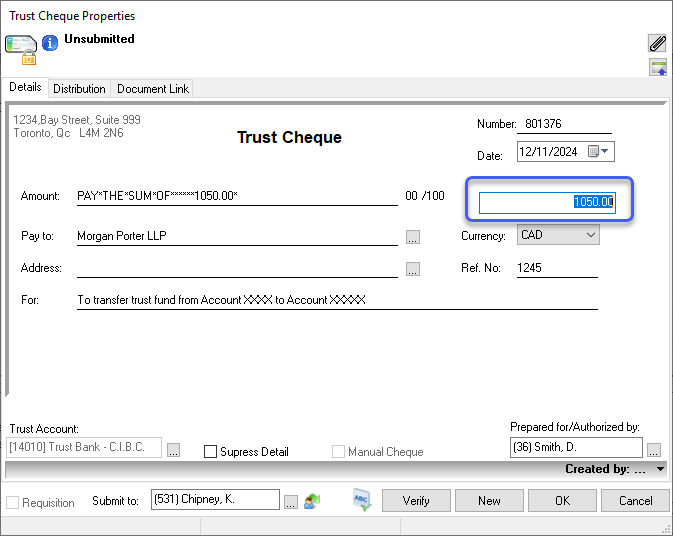The image size is (673, 536).
Task: Switch to the Distribution tab
Action: (x=79, y=89)
